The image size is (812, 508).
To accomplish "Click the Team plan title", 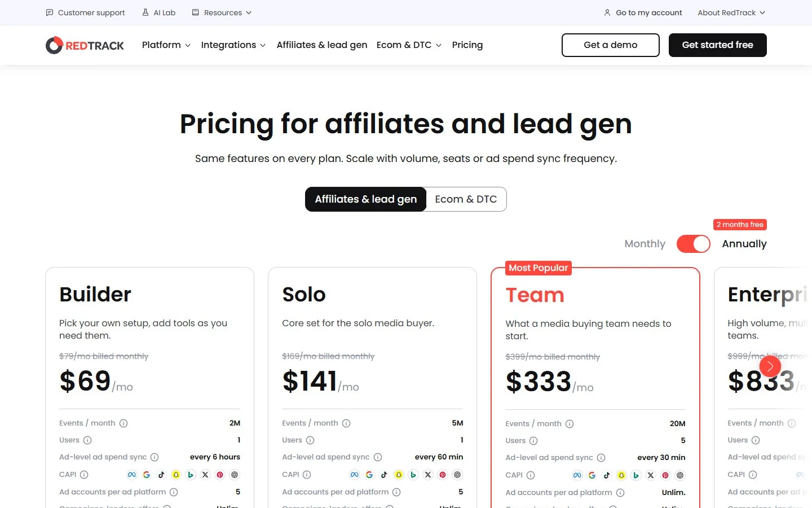I will click(535, 295).
